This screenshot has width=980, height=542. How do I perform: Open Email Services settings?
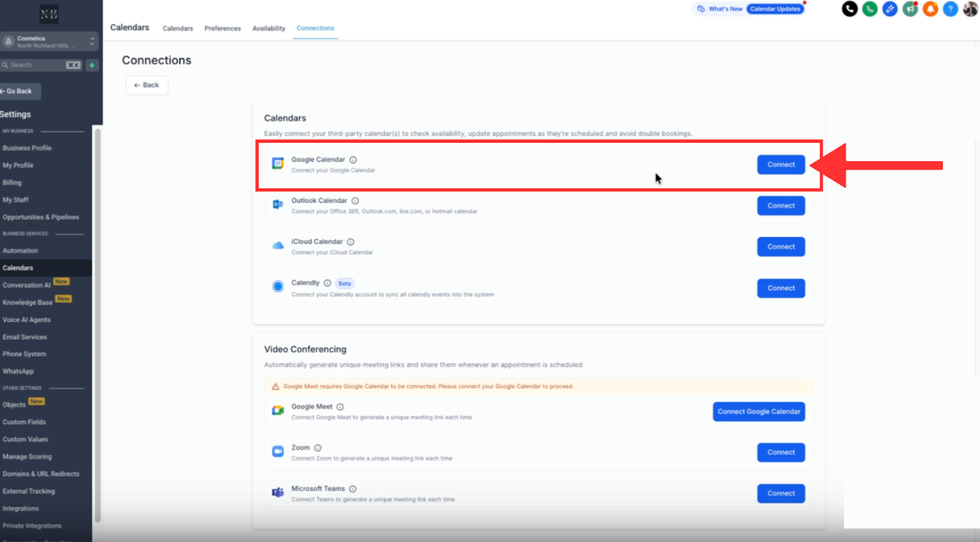(x=24, y=337)
